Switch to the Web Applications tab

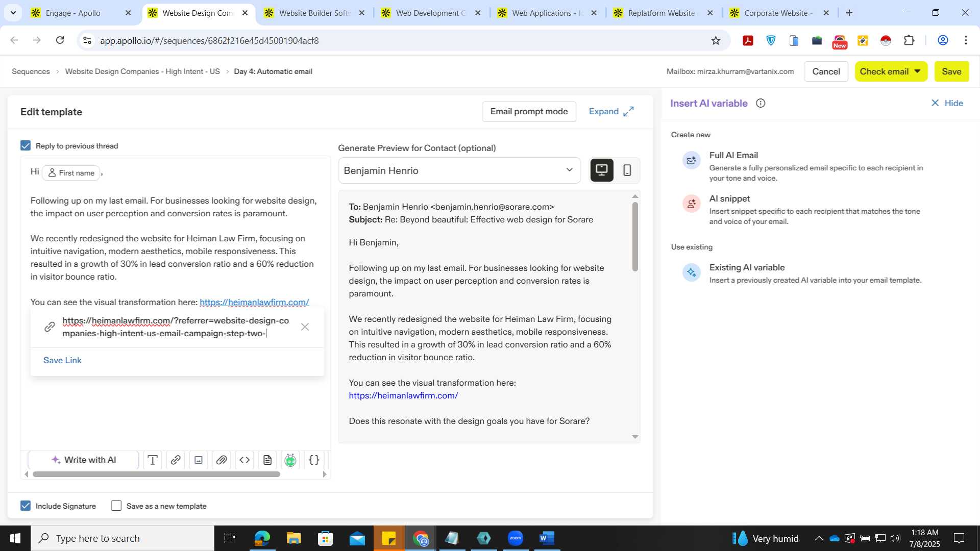pos(548,13)
